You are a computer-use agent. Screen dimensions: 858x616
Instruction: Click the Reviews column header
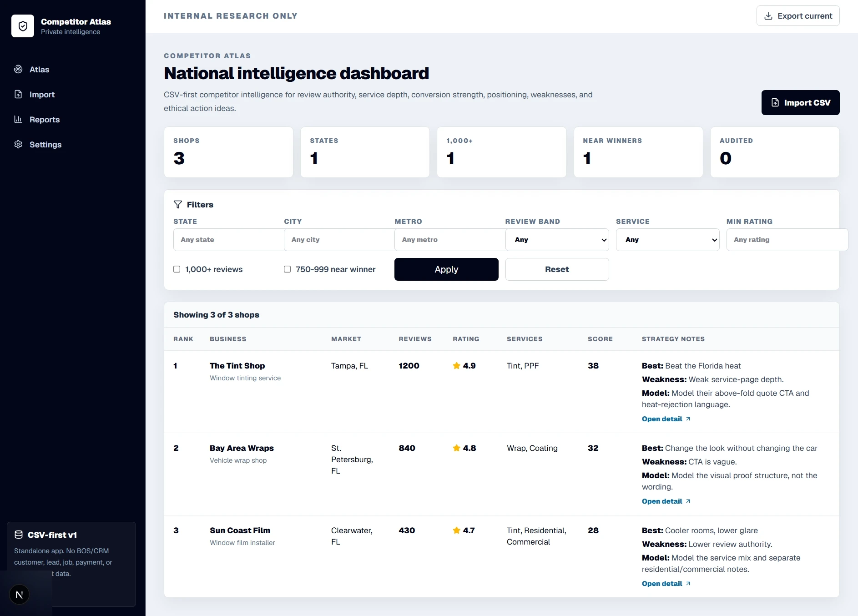[x=415, y=339]
